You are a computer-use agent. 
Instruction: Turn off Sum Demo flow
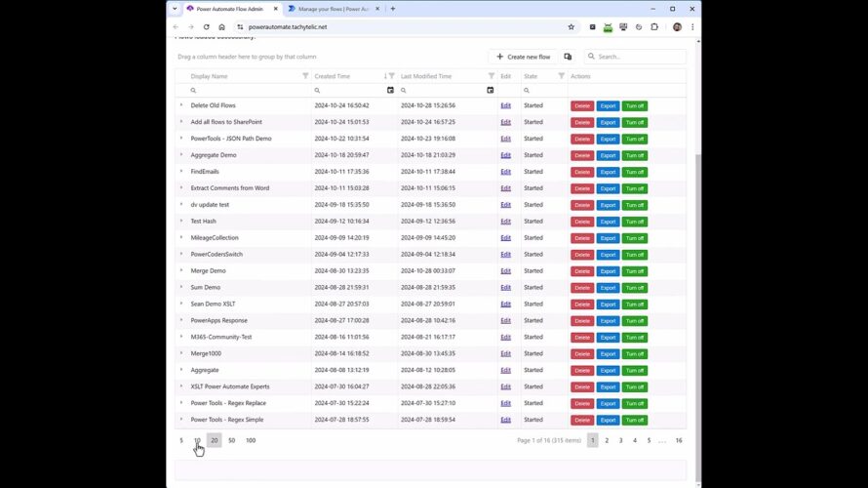point(634,288)
